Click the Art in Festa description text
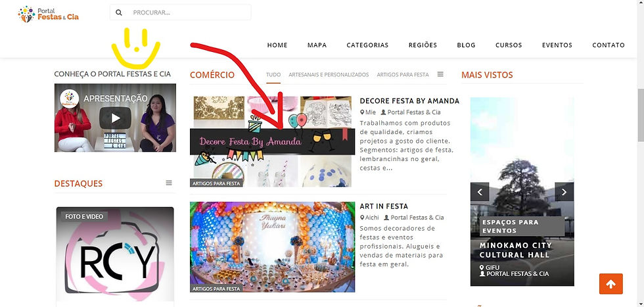 [x=402, y=246]
